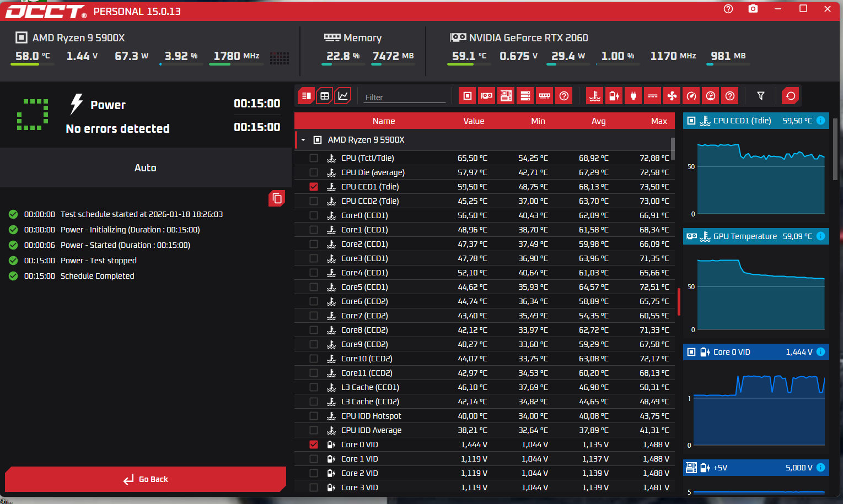Viewport: 843px width, 504px height.
Task: Sort table by Min column header
Action: [x=538, y=121]
